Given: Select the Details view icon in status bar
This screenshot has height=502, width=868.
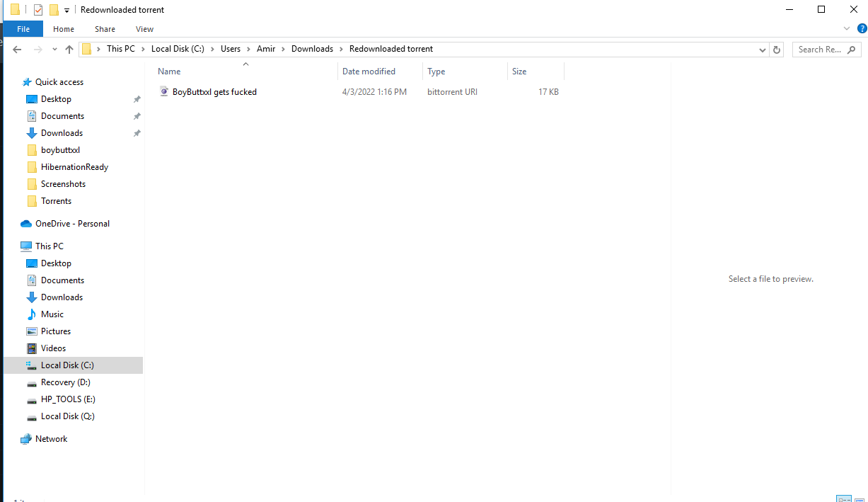Looking at the screenshot, I should point(844,498).
